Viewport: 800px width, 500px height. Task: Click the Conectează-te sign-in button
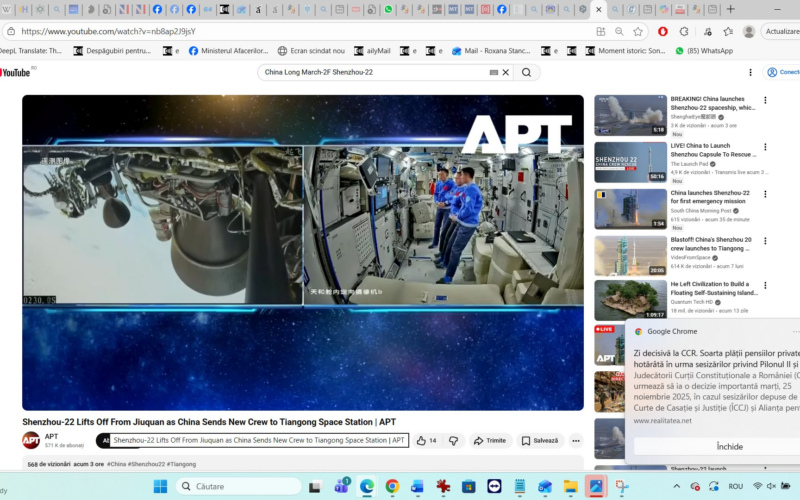[x=782, y=72]
